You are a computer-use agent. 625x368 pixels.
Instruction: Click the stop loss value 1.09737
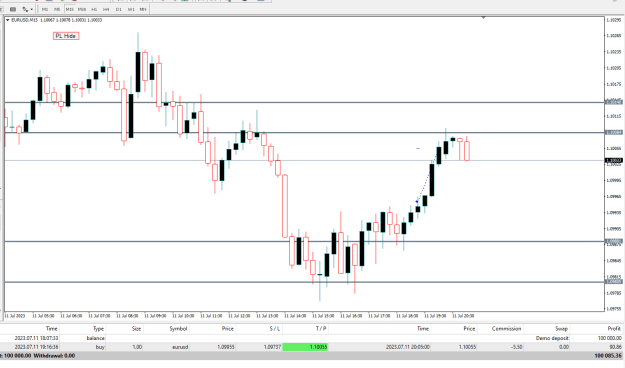point(272,347)
